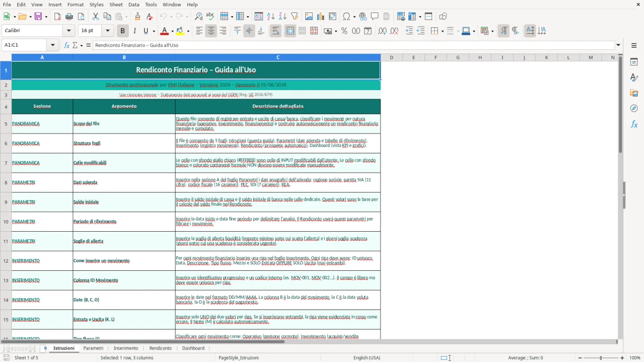Open the background color dropdown arrow
The width and height of the screenshot is (644, 362).
point(188,31)
